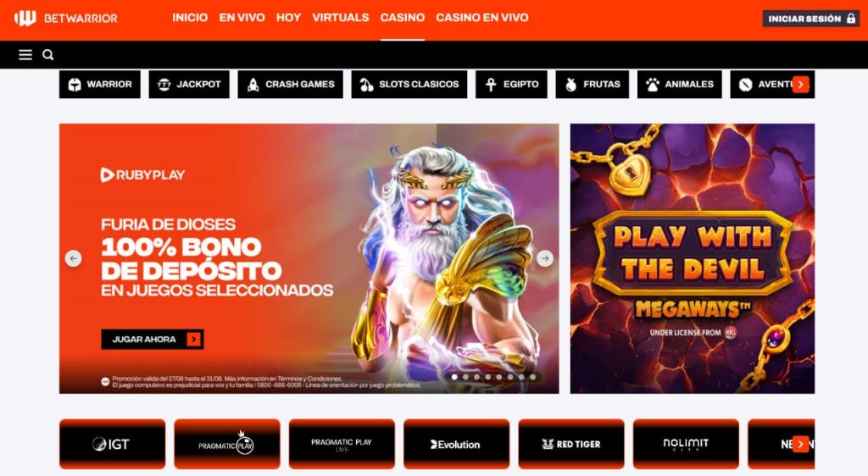Open the Frutas category

(593, 84)
